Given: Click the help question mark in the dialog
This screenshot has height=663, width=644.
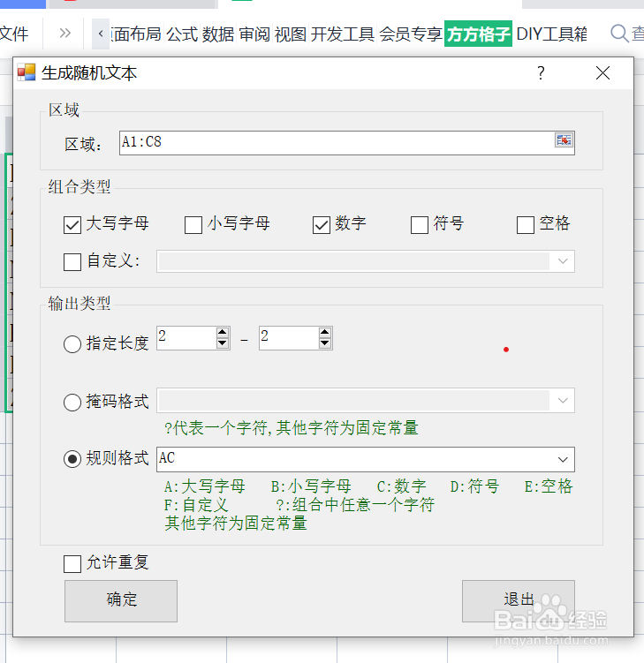Looking at the screenshot, I should pos(541,73).
